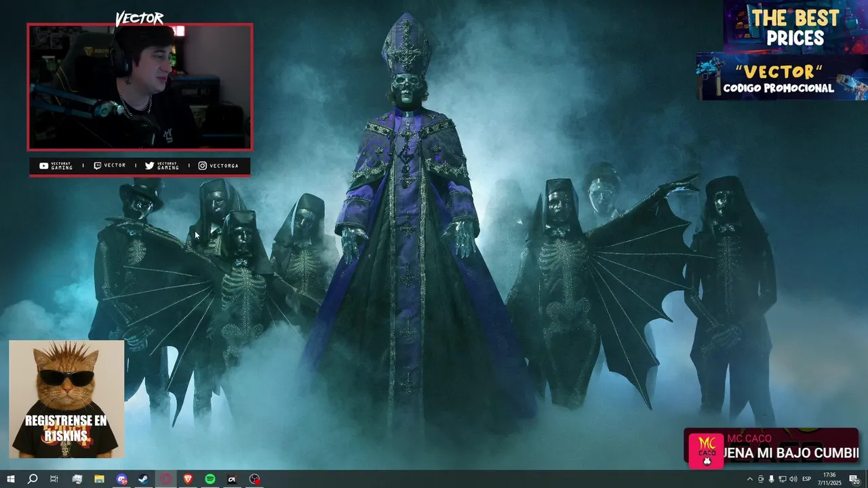
Task: Click the streamer webcam frame
Action: point(140,87)
